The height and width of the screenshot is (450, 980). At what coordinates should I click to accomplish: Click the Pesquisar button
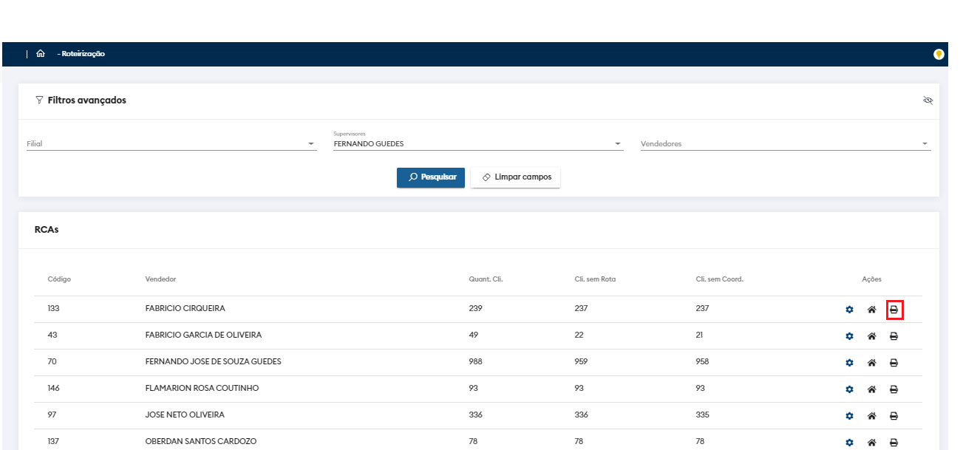point(430,177)
